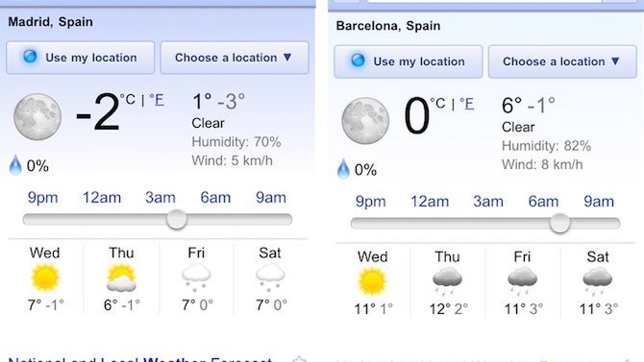Image resolution: width=644 pixels, height=362 pixels.
Task: Select 9pm on Barcelona's hourly timeline
Action: pyautogui.click(x=370, y=202)
